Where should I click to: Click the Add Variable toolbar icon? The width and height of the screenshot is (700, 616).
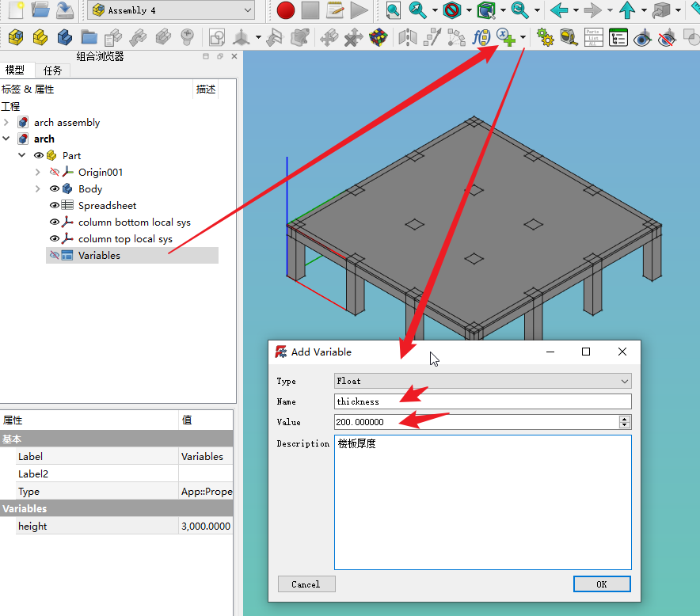pyautogui.click(x=505, y=37)
